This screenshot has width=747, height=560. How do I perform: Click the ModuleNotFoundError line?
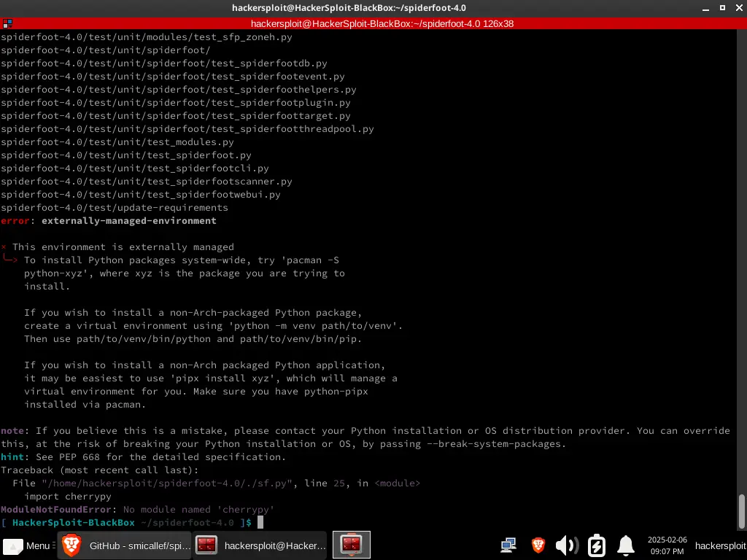(138, 510)
